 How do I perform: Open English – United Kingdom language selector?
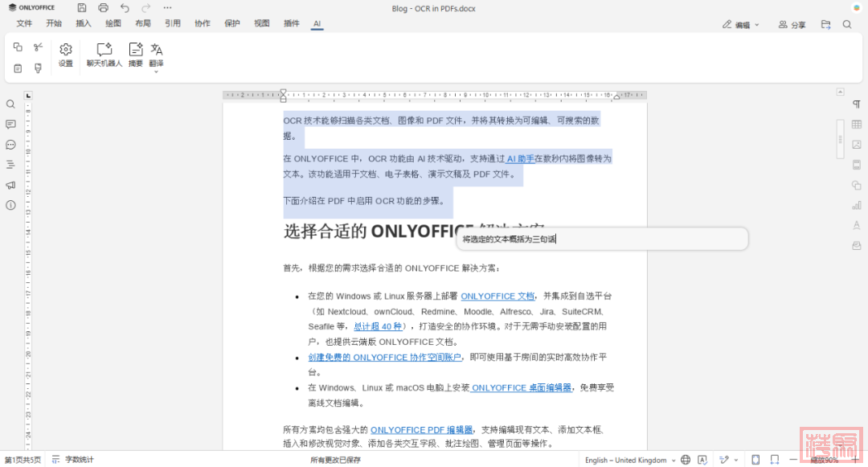pos(626,461)
